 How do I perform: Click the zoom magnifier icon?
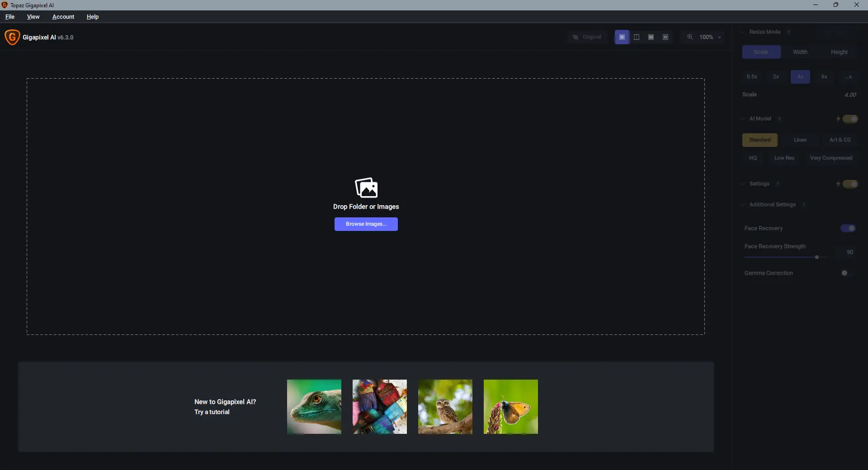coord(690,37)
